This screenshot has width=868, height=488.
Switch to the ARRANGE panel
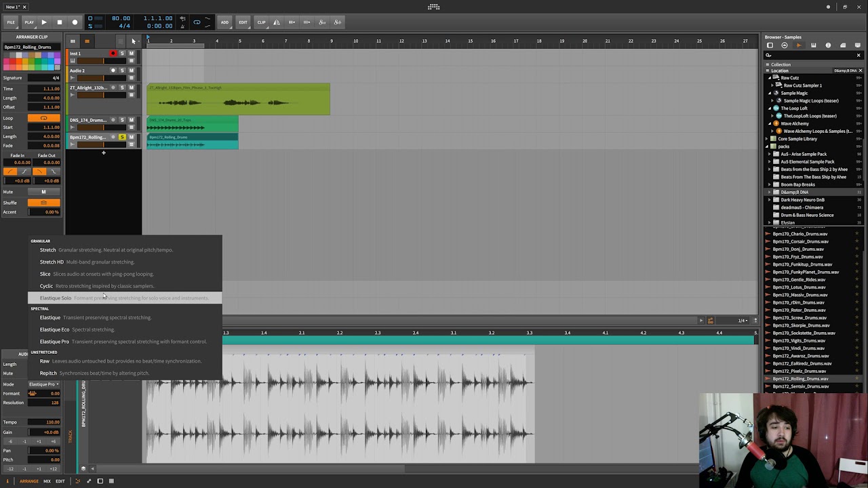[x=29, y=481]
